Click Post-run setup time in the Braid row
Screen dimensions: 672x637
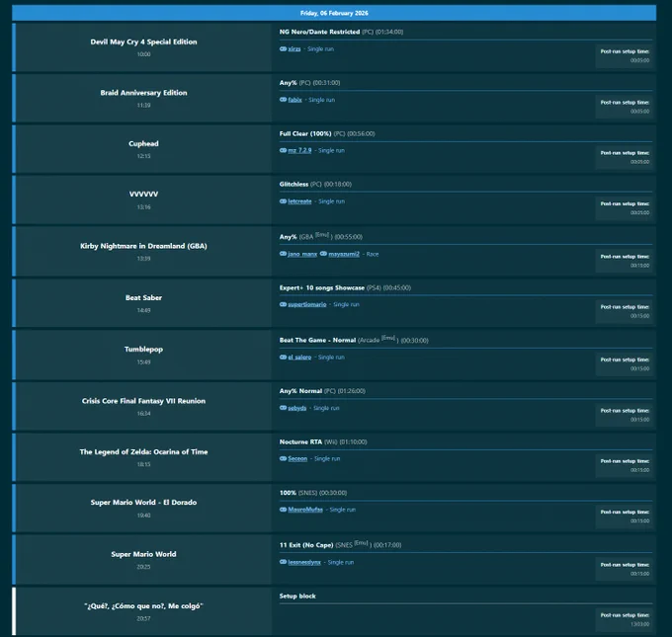[x=625, y=103]
